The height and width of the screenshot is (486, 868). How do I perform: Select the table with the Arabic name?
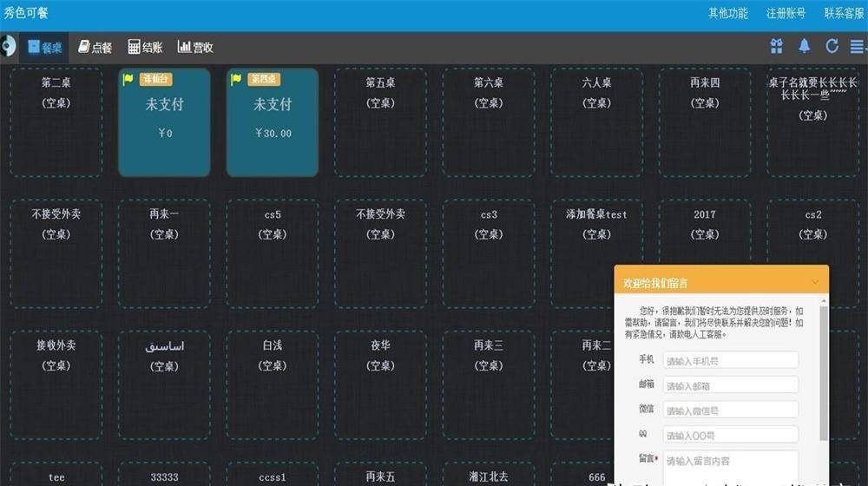(x=164, y=384)
